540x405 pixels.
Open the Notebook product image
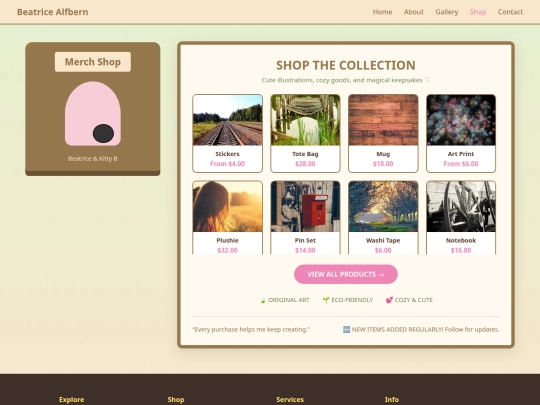461,206
